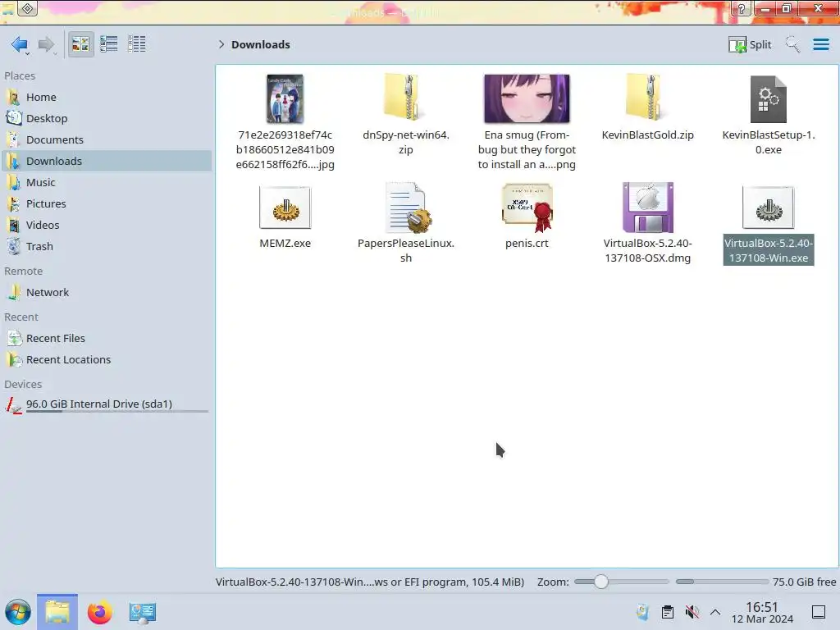Go forward with the grey forward arrow
This screenshot has width=840, height=630.
[46, 44]
